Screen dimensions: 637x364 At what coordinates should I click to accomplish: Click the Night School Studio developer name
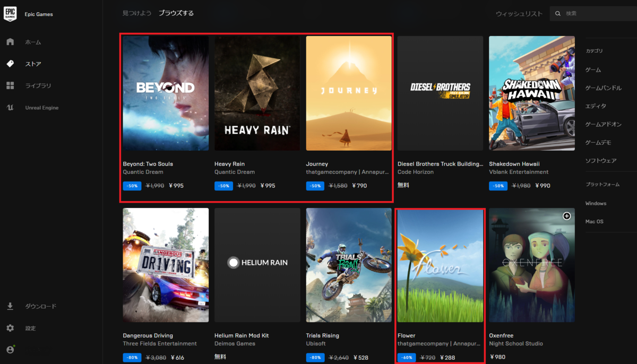[516, 343]
